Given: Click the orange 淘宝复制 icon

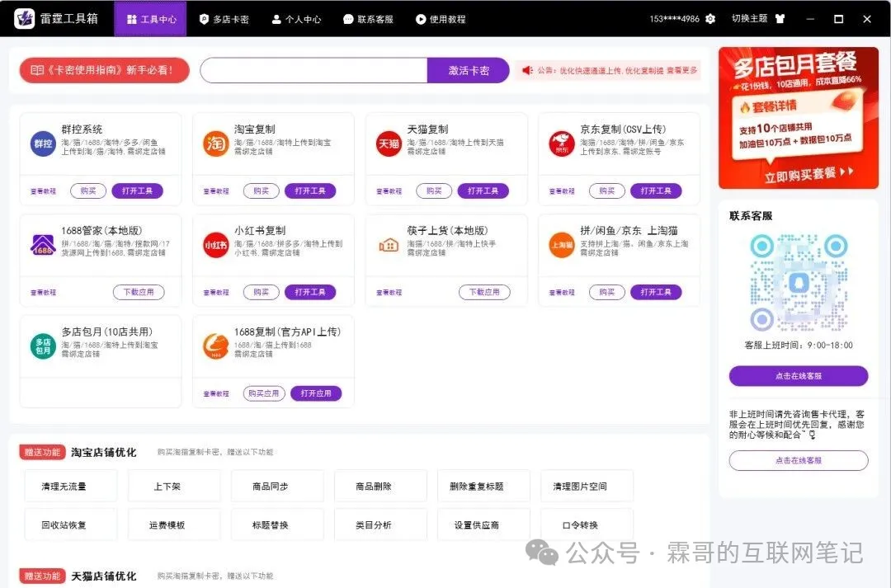Looking at the screenshot, I should tap(216, 143).
